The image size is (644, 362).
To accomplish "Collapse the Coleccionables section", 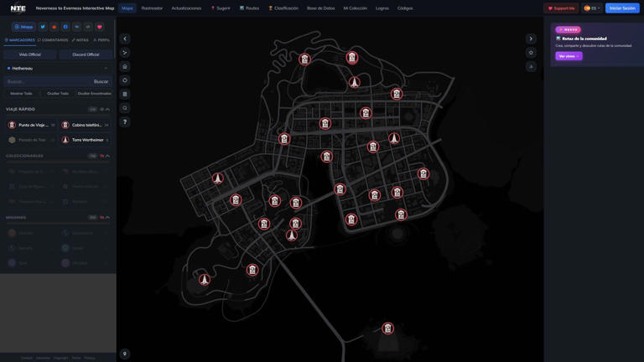I will pos(107,156).
